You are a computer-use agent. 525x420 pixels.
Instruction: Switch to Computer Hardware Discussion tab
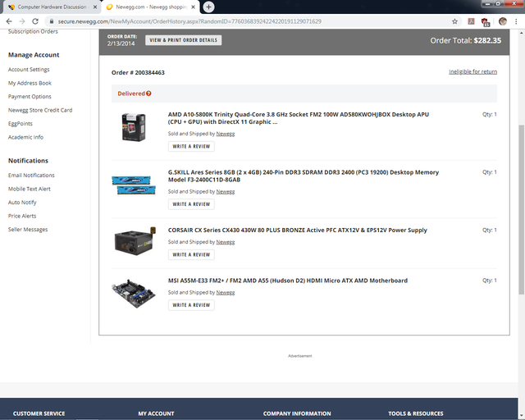pos(52,7)
